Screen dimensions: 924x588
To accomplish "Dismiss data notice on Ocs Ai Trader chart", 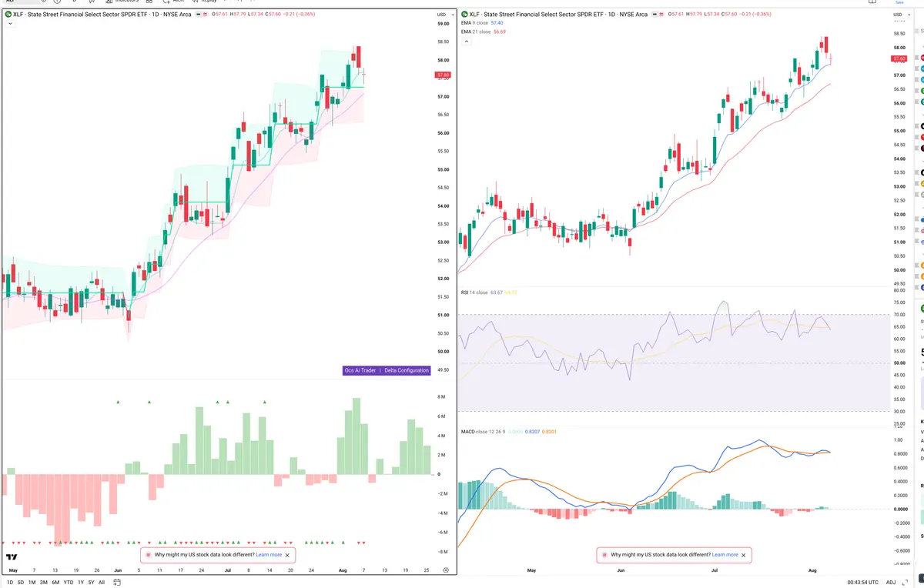I will (288, 555).
